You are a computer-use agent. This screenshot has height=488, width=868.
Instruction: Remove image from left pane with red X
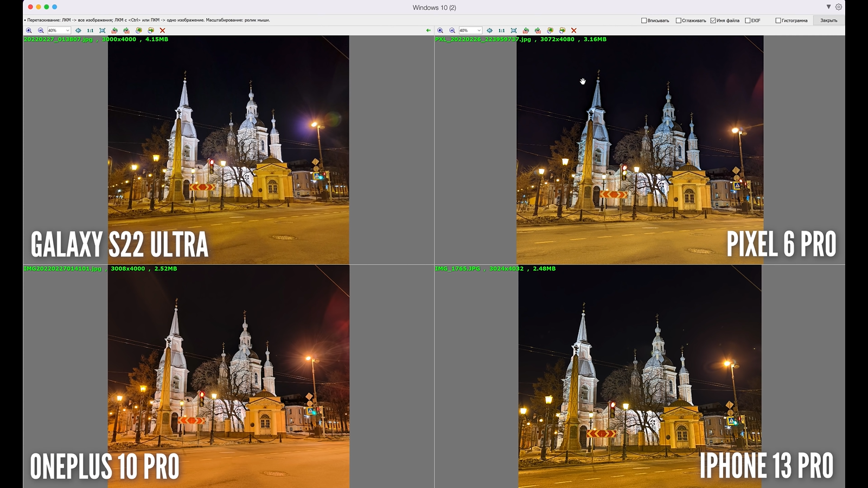click(162, 30)
